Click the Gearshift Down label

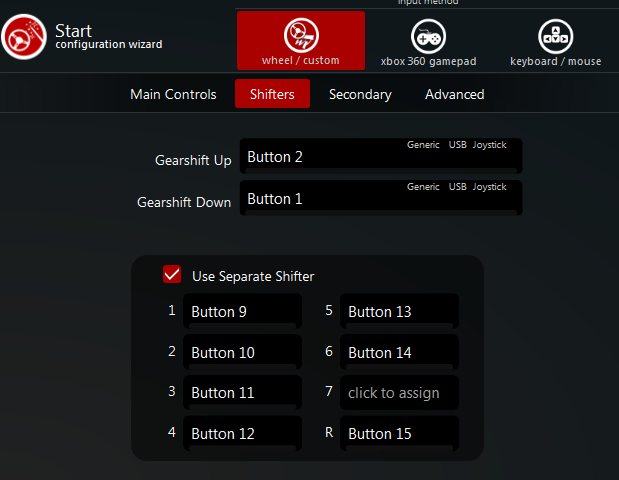(184, 202)
